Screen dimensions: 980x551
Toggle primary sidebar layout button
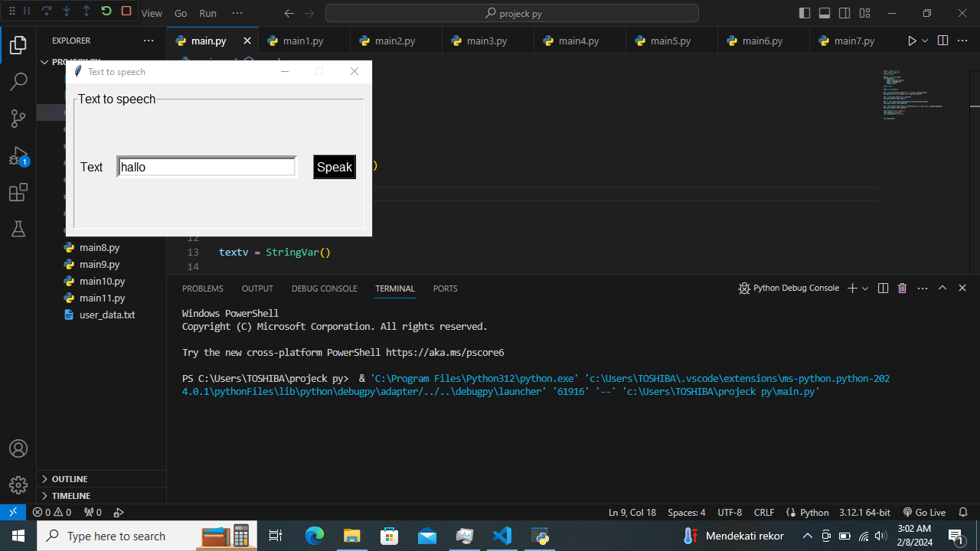805,13
